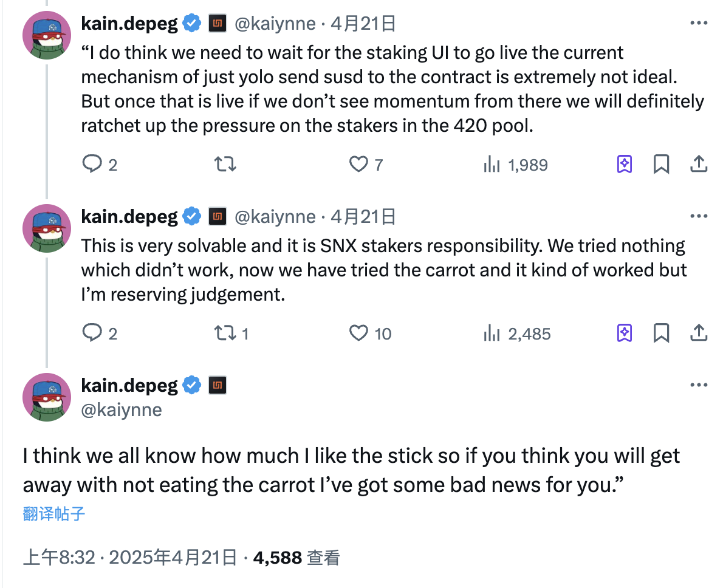Open more options on second tweet
This screenshot has width=723, height=588.
coord(699,216)
